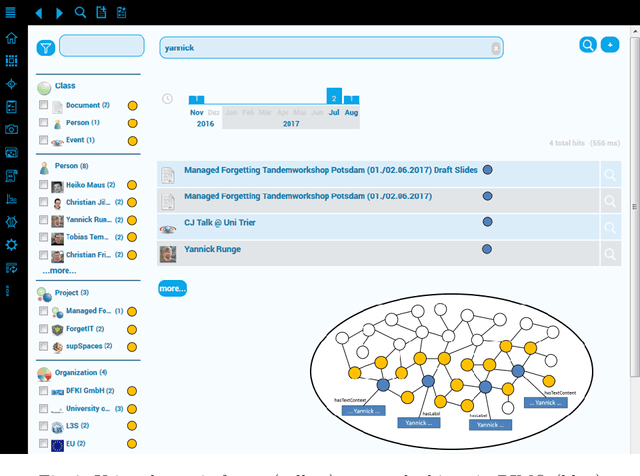
Task: Click the blue search magnifier button
Action: pos(588,45)
